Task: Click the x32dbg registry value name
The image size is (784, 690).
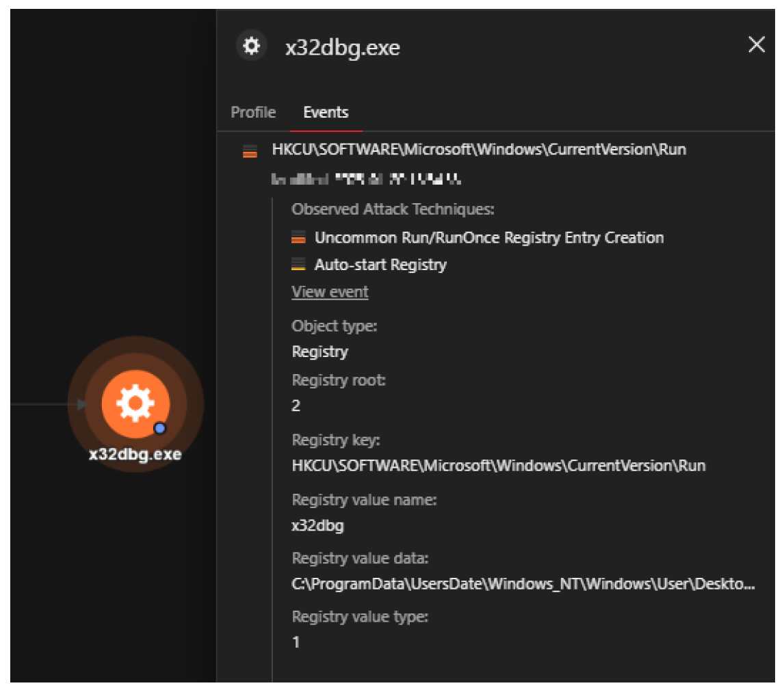Action: [318, 526]
